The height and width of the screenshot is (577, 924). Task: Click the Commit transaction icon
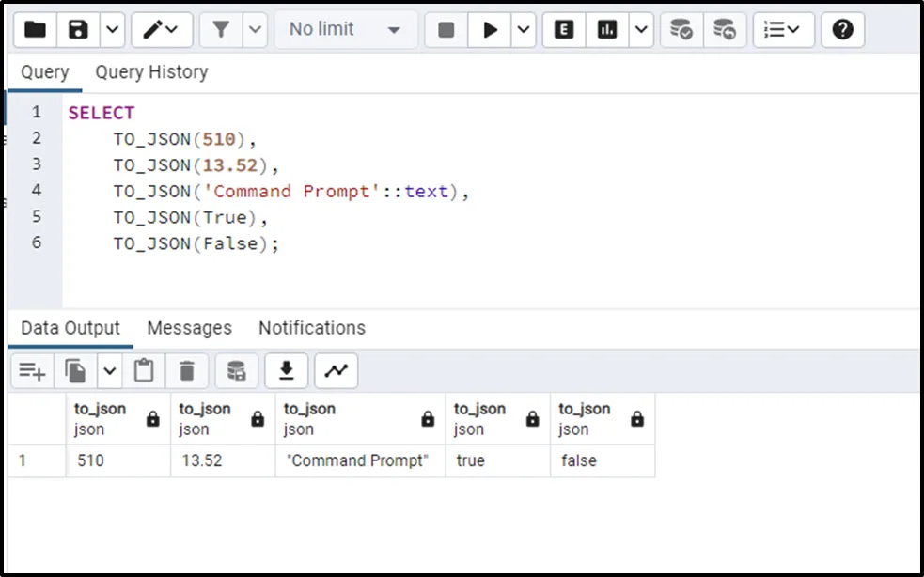[681, 30]
